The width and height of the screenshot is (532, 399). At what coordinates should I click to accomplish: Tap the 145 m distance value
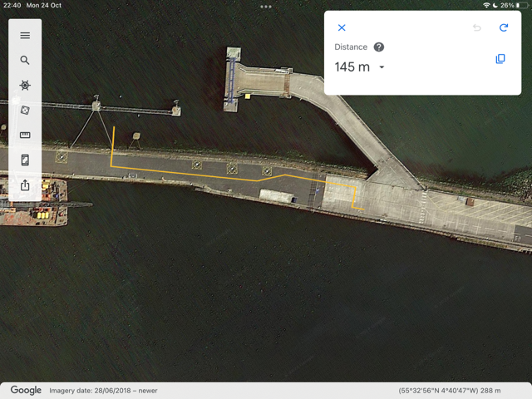click(352, 67)
